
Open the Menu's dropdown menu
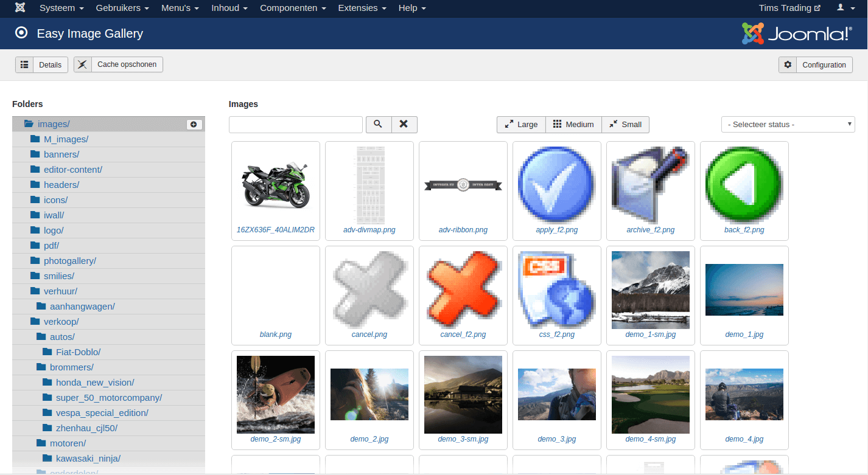point(180,8)
